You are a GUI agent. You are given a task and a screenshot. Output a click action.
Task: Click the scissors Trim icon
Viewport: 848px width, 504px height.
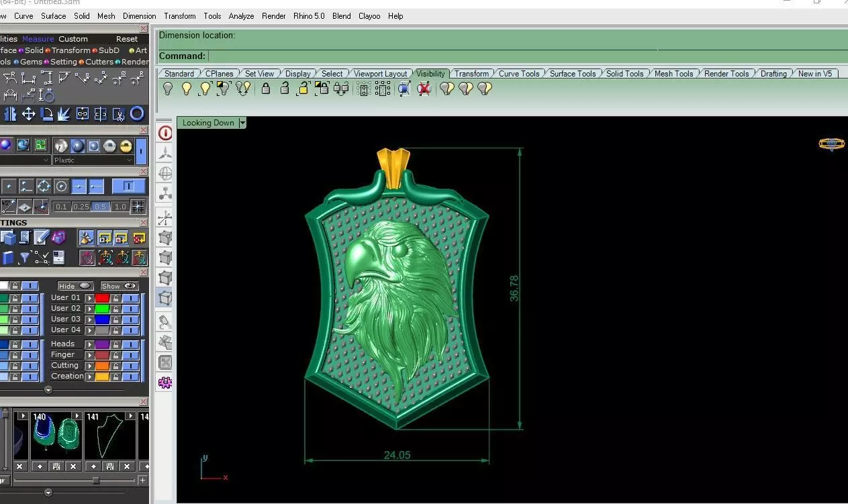pos(119,114)
